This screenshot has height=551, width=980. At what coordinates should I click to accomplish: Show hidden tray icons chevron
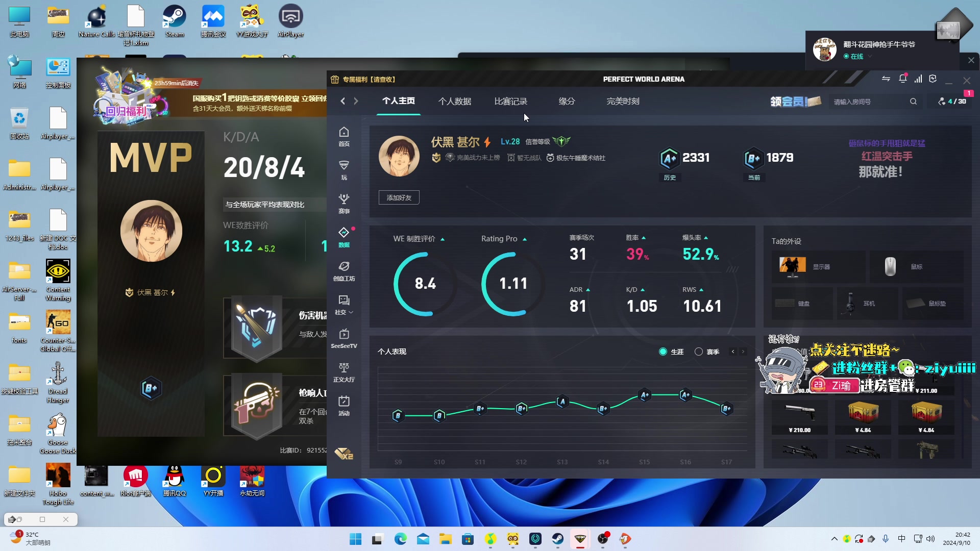pos(834,539)
